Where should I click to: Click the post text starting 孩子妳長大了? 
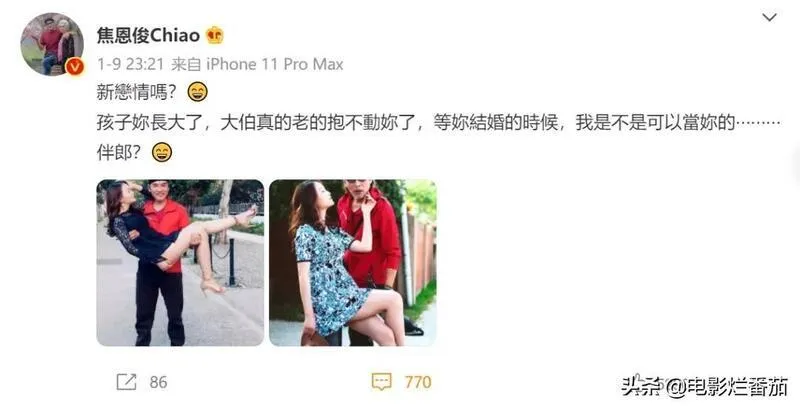point(438,122)
